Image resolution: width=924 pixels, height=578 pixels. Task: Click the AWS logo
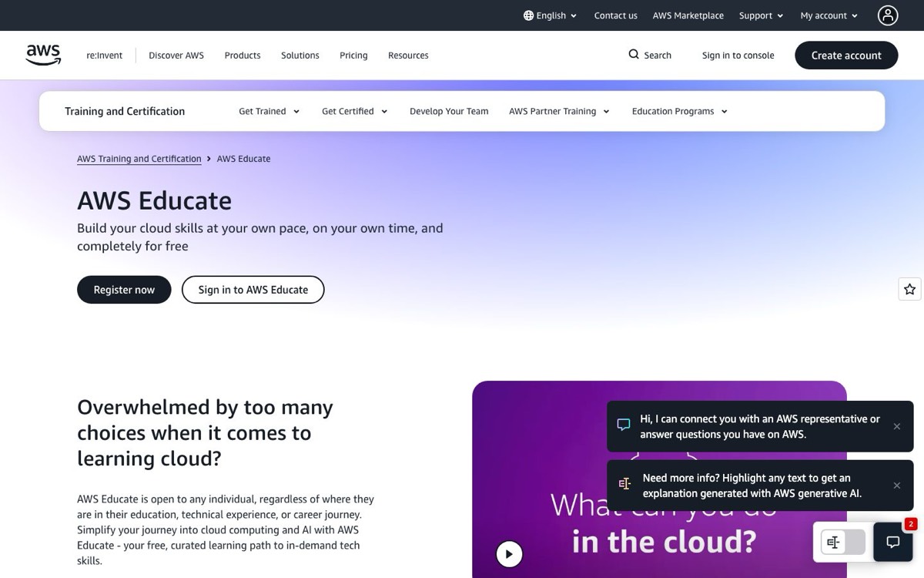[43, 55]
